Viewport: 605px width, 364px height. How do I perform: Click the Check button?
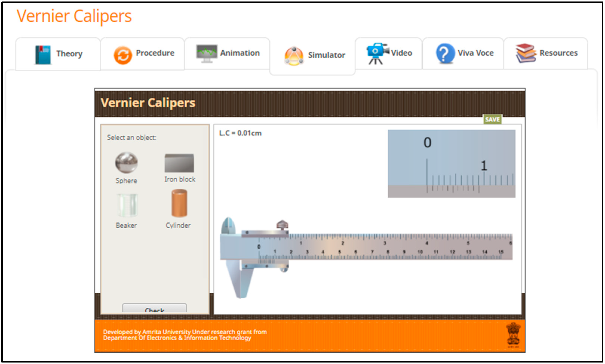[x=154, y=309]
